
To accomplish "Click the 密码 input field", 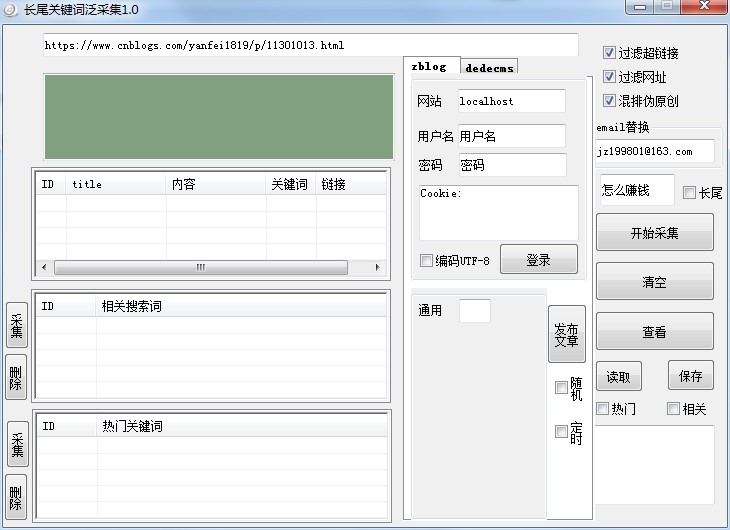I will (513, 165).
